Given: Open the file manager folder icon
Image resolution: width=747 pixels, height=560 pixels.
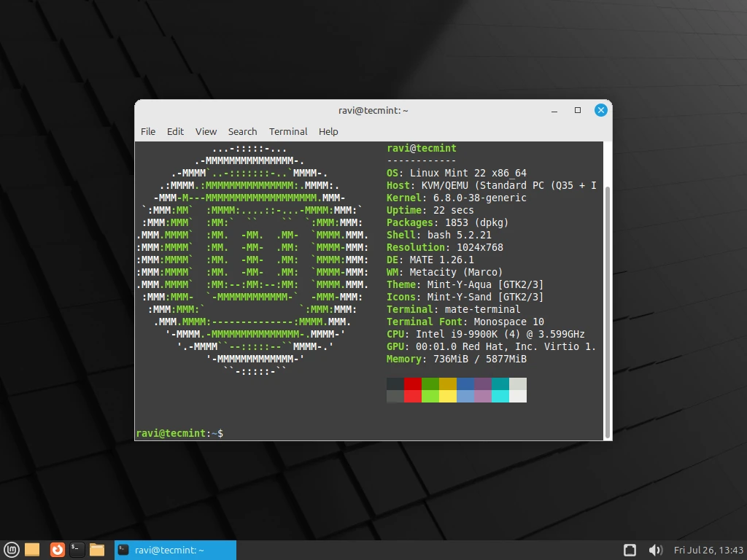Looking at the screenshot, I should (97, 550).
